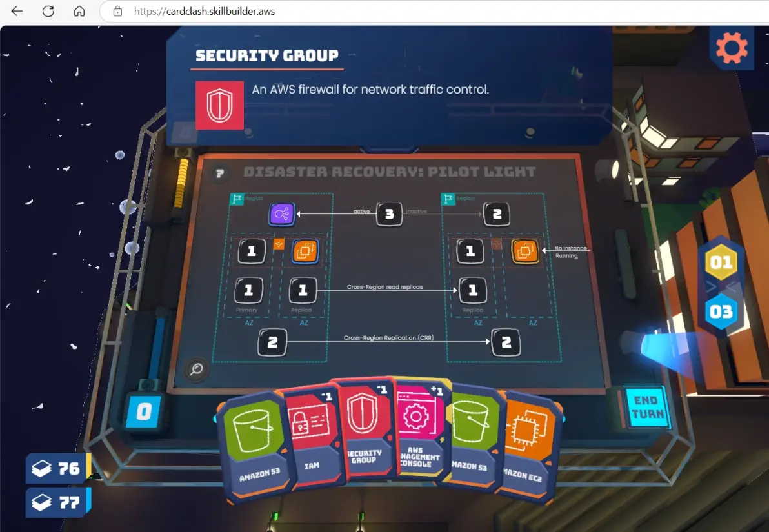Viewport: 769px width, 532px height.
Task: Click the deck counter showing 76
Action: (x=58, y=469)
